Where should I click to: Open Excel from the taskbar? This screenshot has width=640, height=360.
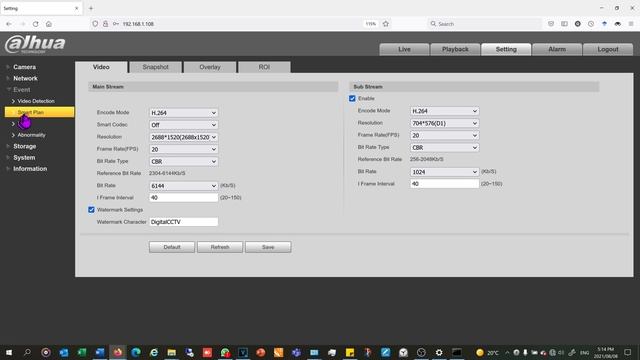(x=82, y=352)
